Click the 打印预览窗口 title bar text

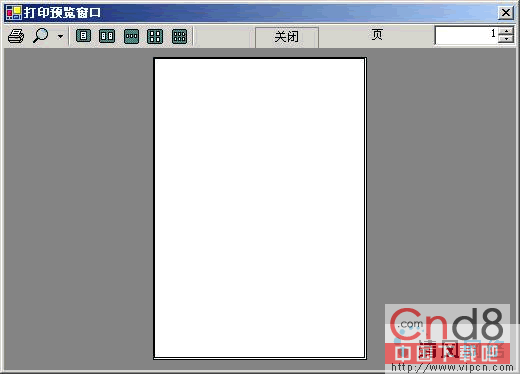pos(62,13)
